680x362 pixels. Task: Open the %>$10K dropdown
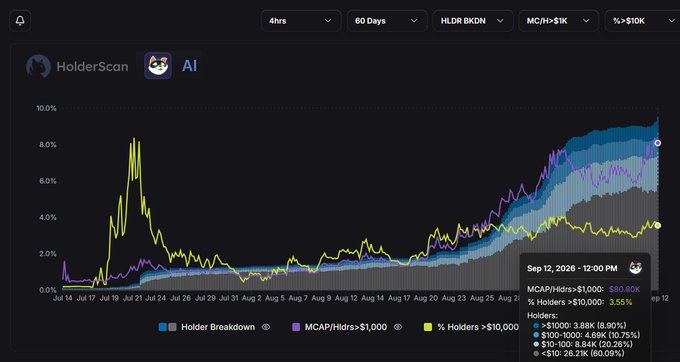(642, 21)
